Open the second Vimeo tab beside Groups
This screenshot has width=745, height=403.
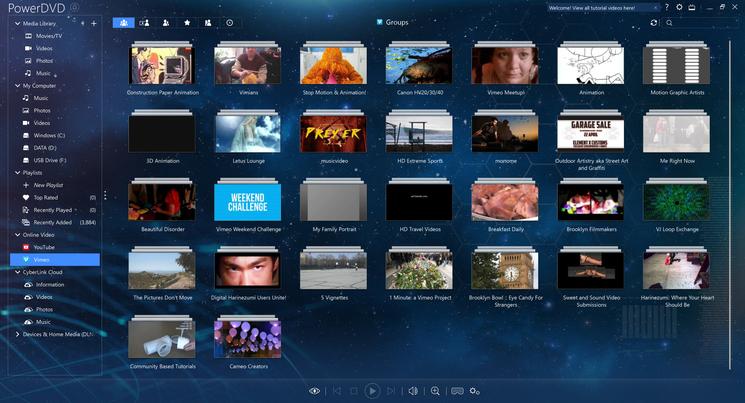144,22
